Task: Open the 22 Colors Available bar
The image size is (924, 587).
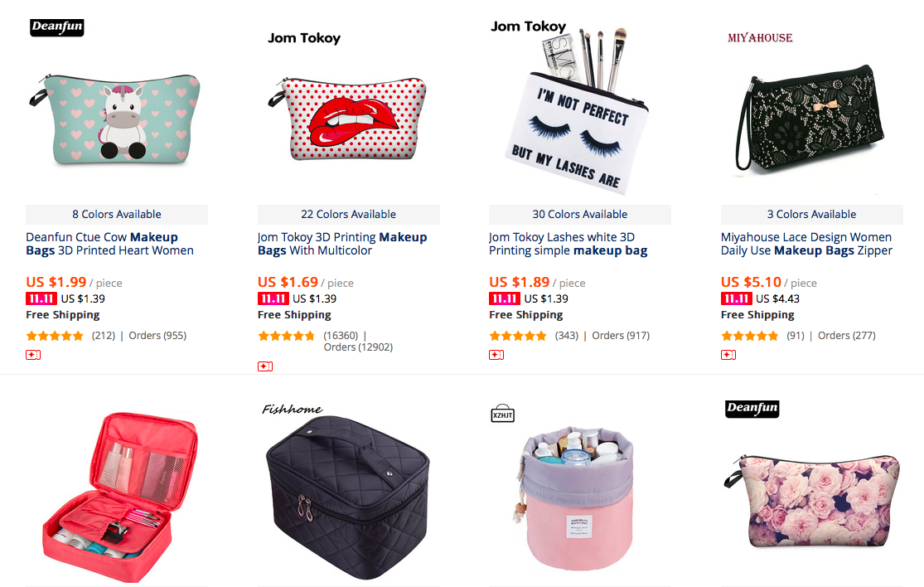Action: tap(348, 215)
